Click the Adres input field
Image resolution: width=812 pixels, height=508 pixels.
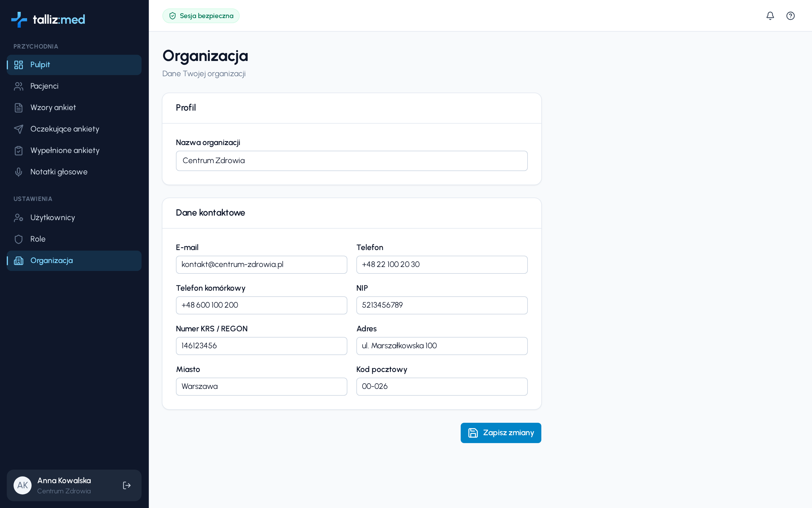pyautogui.click(x=442, y=346)
